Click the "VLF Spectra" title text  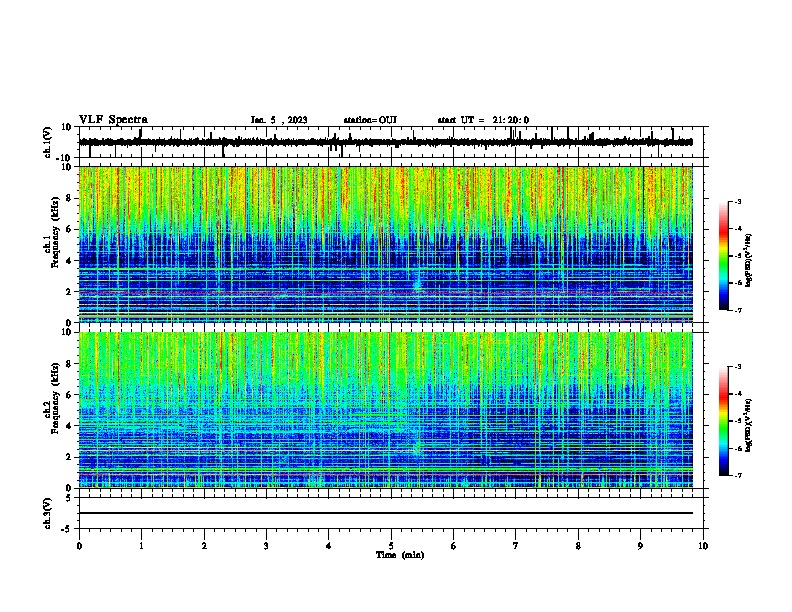pos(113,120)
